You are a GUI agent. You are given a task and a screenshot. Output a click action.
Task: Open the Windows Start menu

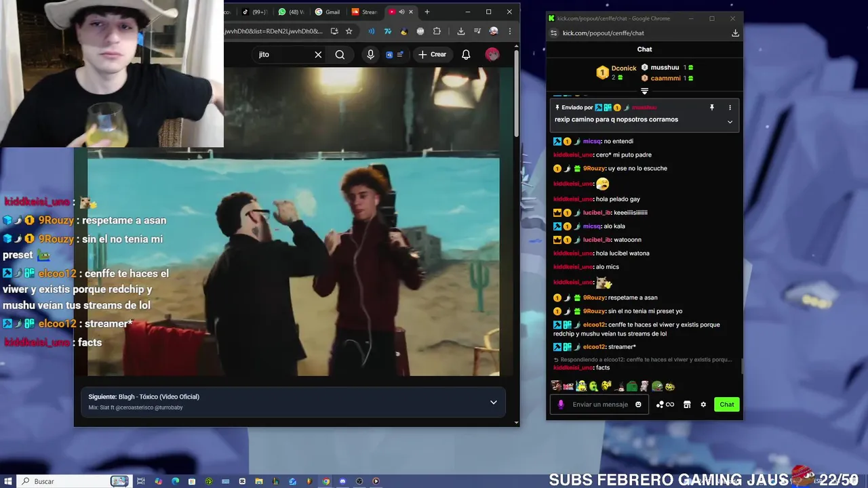click(7, 481)
